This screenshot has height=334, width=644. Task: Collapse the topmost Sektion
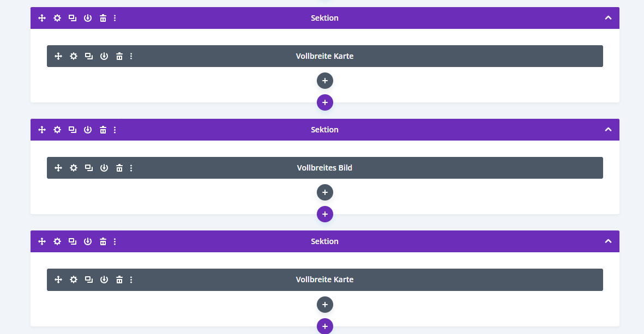(x=608, y=18)
